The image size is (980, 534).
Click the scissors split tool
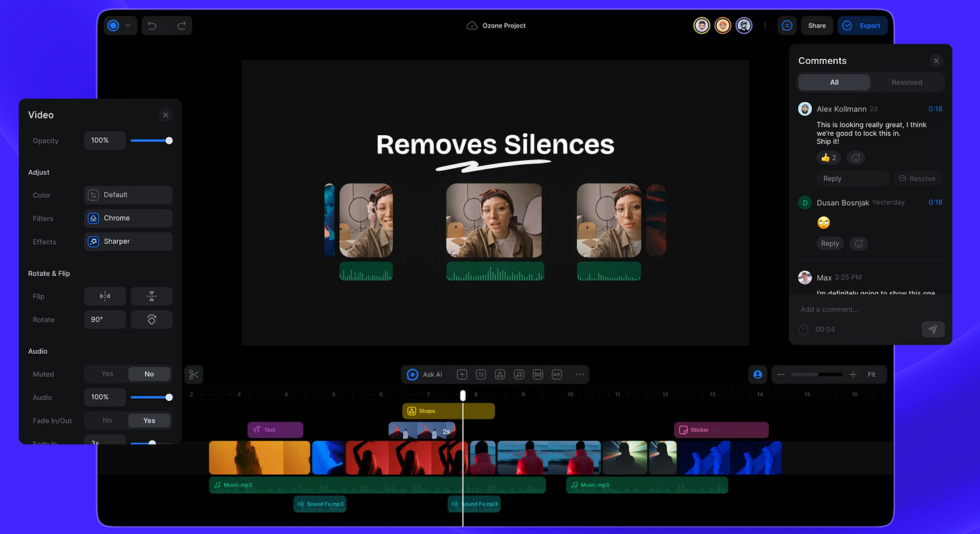point(194,375)
